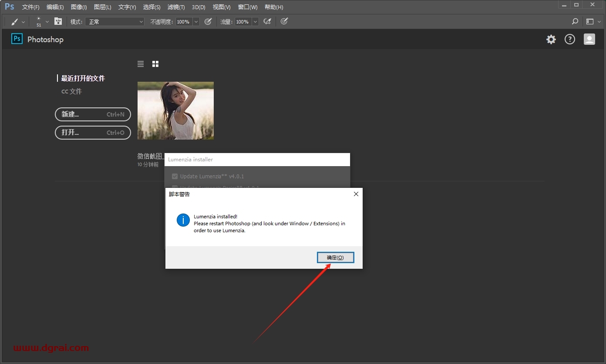Click the search magnifier icon
The width and height of the screenshot is (606, 364).
click(575, 21)
